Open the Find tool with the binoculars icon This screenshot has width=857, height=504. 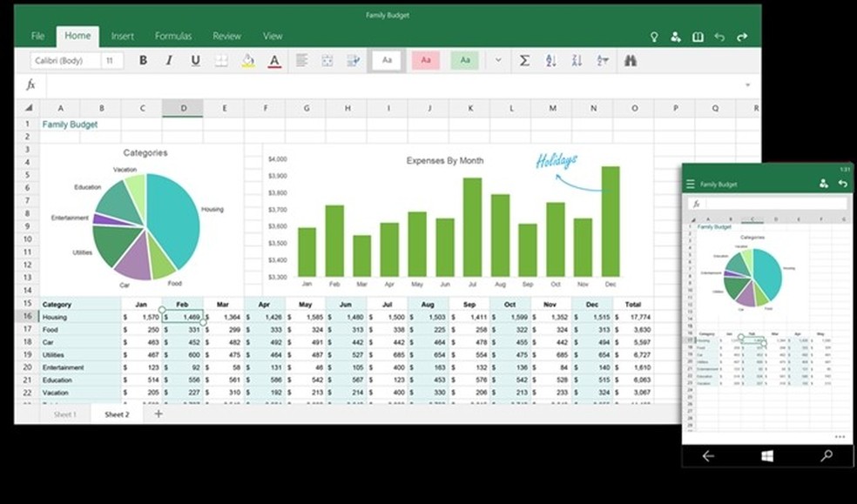pyautogui.click(x=631, y=61)
